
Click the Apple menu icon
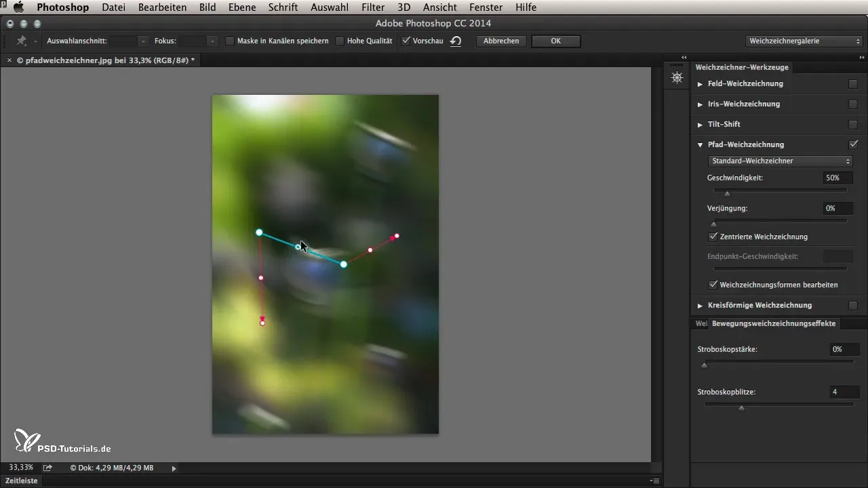[18, 7]
